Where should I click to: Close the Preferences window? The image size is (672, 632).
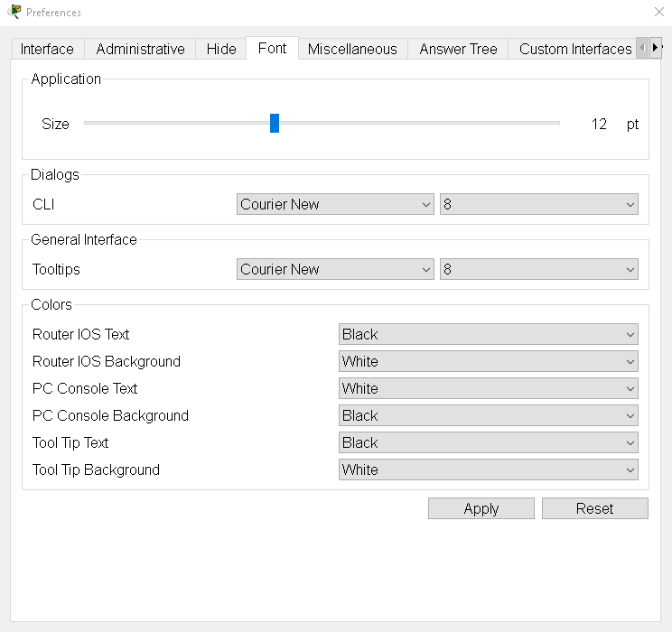click(x=658, y=12)
